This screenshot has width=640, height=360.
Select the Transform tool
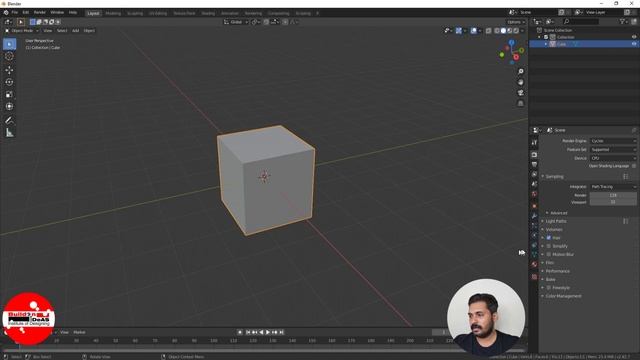pyautogui.click(x=9, y=107)
